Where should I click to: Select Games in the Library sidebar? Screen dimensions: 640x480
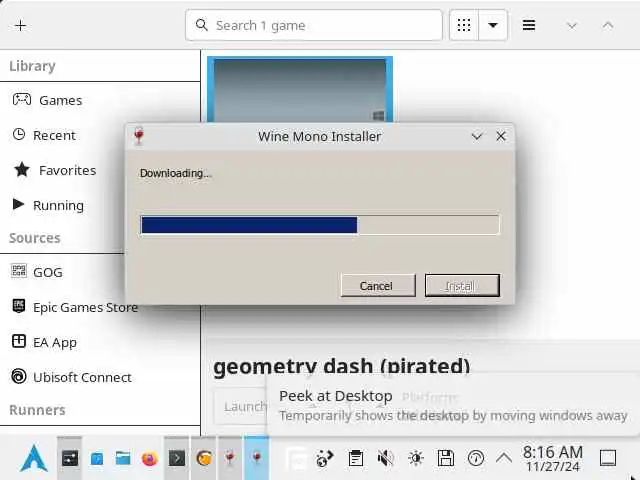click(100, 100)
